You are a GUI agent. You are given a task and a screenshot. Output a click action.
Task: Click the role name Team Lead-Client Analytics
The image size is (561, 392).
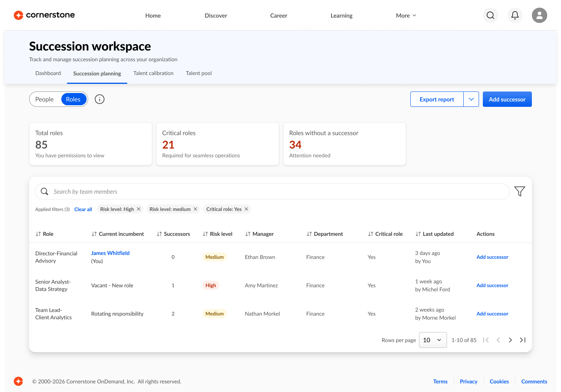click(54, 314)
